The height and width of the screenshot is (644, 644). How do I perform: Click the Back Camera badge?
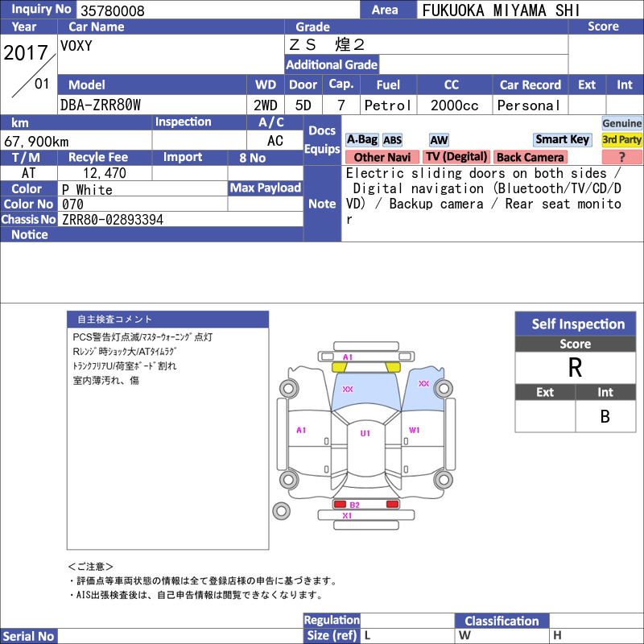pyautogui.click(x=530, y=157)
